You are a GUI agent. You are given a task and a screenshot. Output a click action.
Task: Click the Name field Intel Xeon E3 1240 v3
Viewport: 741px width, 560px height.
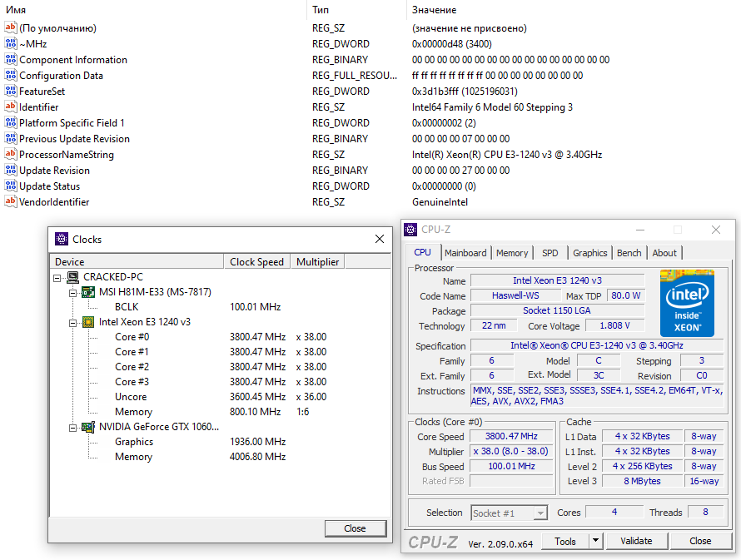(x=558, y=280)
